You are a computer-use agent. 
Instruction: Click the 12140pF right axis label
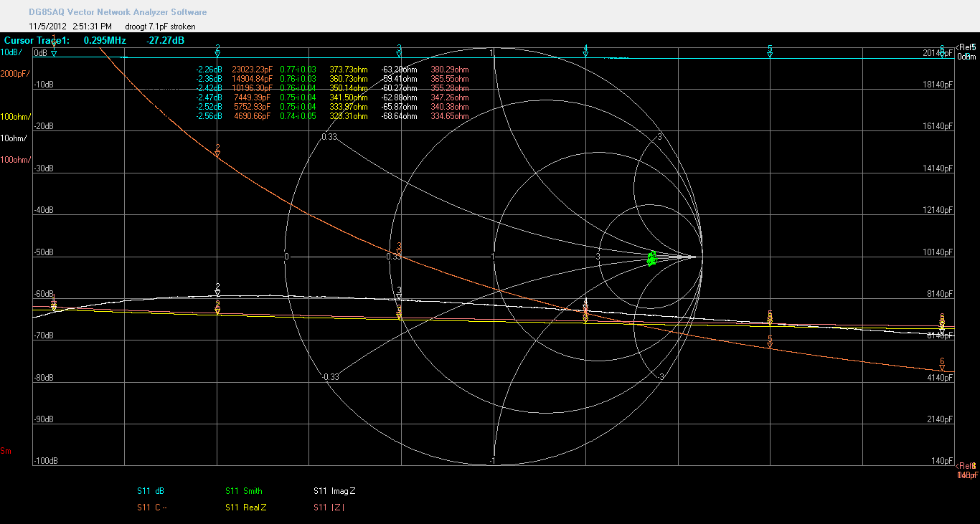pyautogui.click(x=939, y=210)
